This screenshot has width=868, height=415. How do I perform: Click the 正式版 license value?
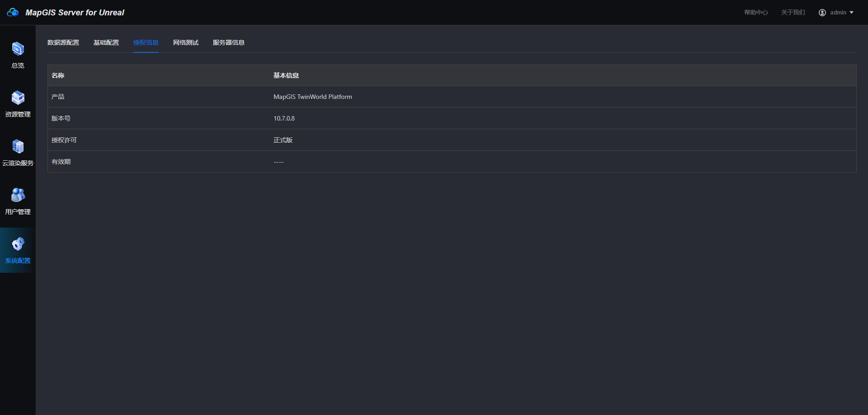[283, 140]
